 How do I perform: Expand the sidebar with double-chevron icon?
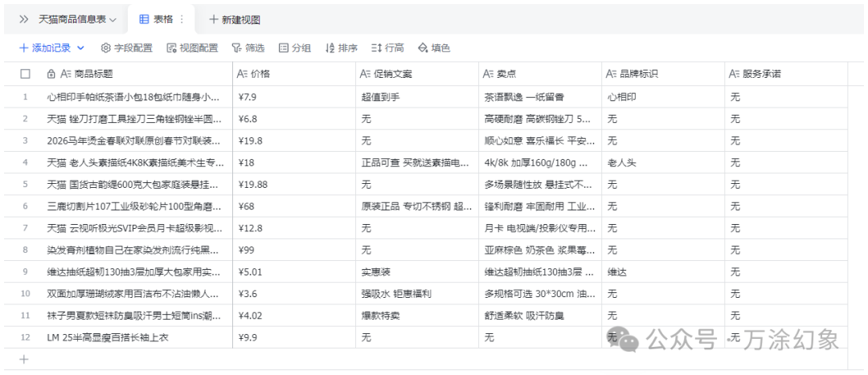24,19
